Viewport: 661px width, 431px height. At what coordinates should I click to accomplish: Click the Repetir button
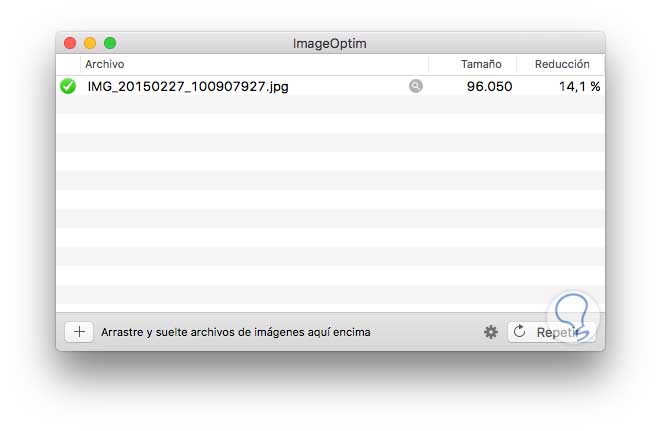point(551,332)
